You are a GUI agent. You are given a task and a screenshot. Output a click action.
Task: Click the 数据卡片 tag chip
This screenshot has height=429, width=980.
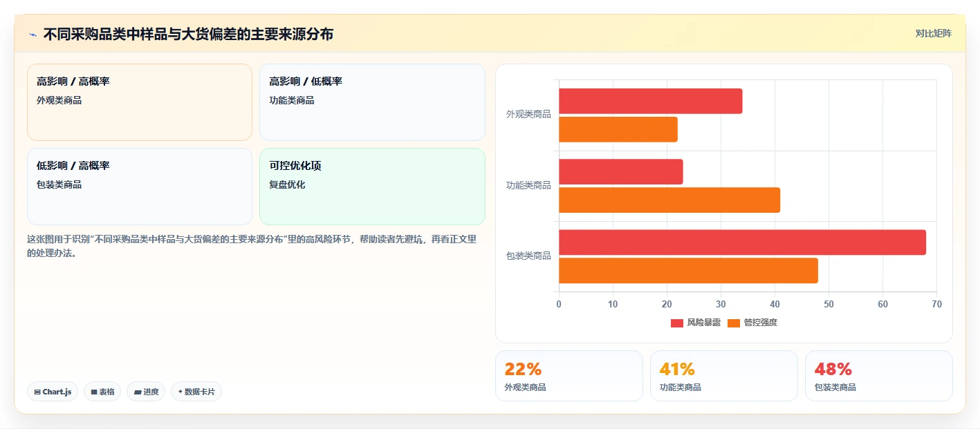(x=196, y=392)
